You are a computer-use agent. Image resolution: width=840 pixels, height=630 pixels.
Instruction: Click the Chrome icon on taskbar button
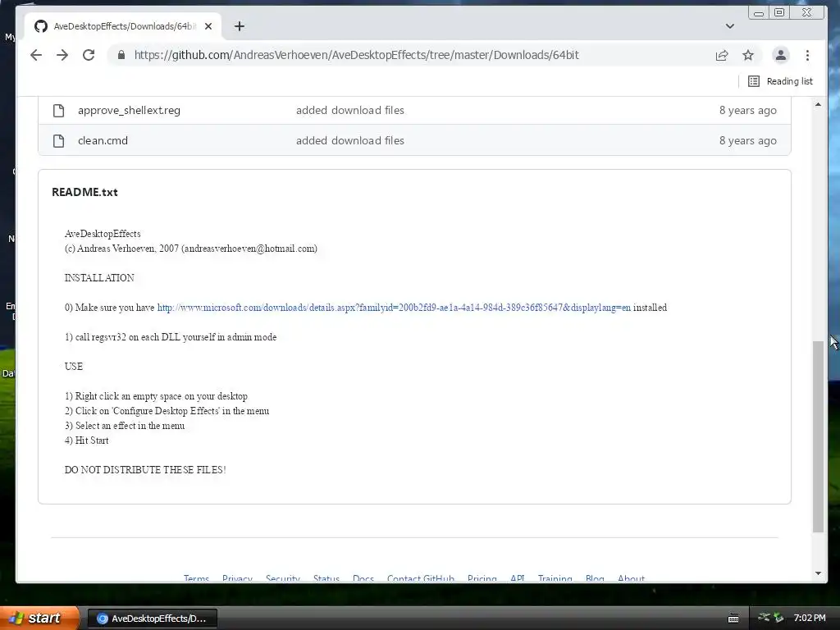[x=103, y=619]
